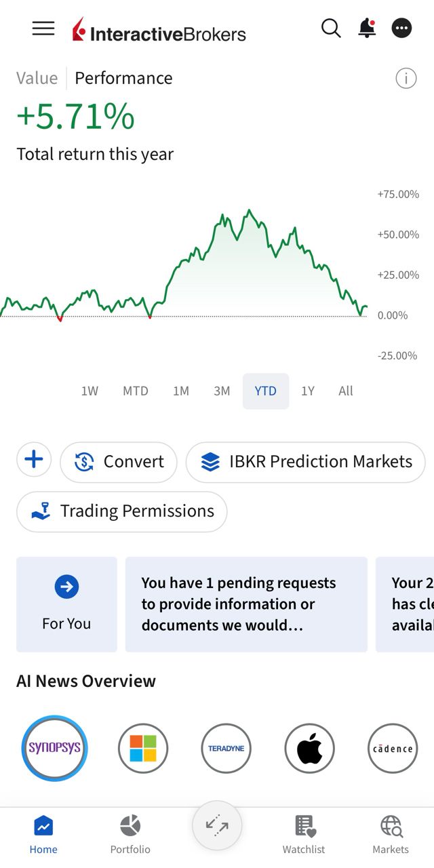
Task: Tap the search magnifier icon
Action: point(331,28)
